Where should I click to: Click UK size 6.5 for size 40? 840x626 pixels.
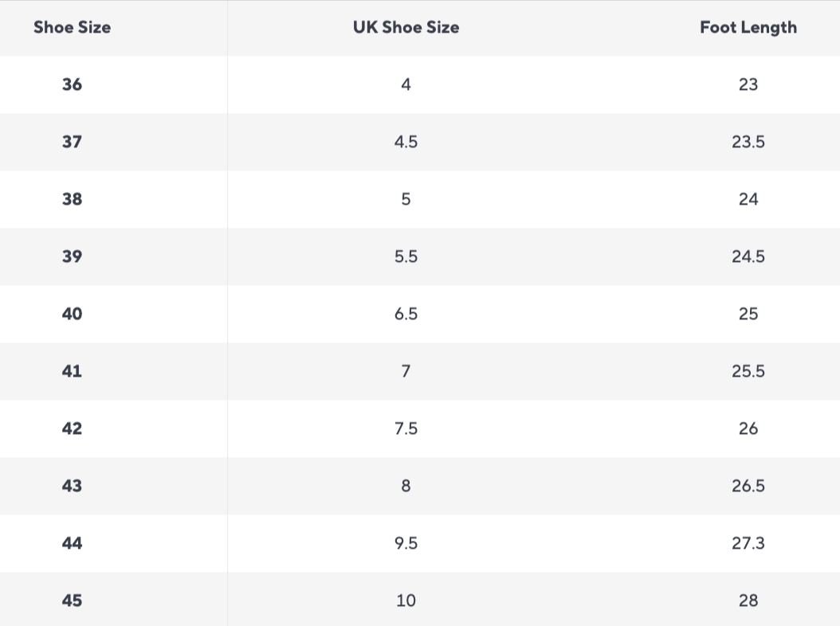406,314
